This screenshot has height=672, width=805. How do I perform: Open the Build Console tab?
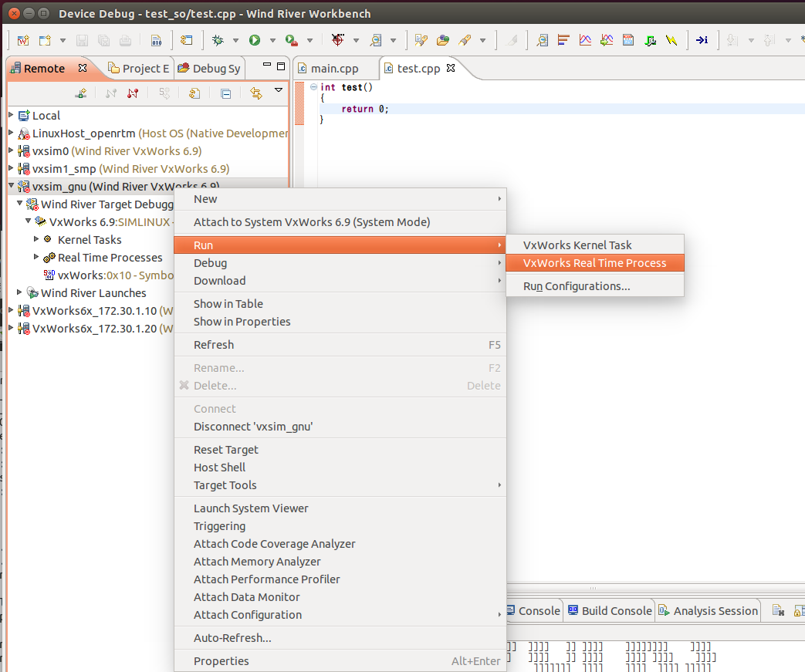pos(610,610)
